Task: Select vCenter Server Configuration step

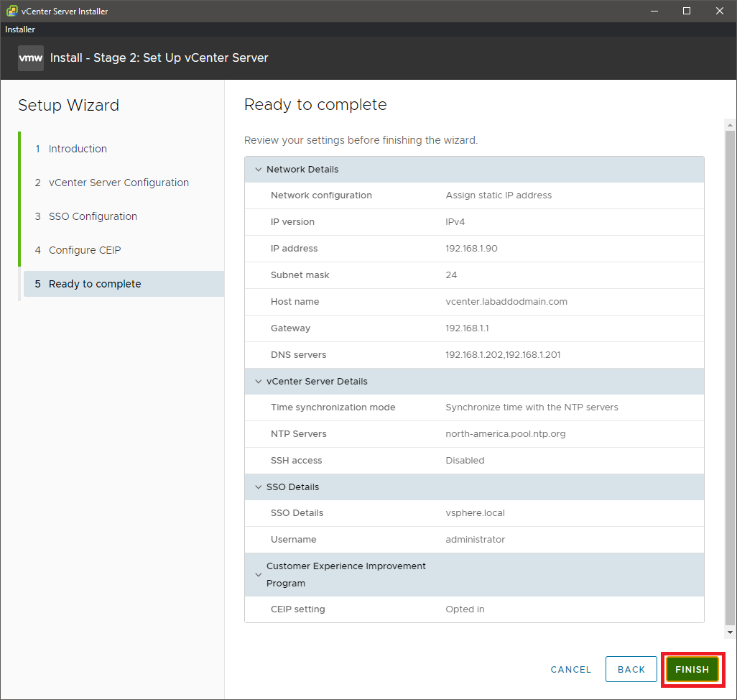Action: coord(119,183)
